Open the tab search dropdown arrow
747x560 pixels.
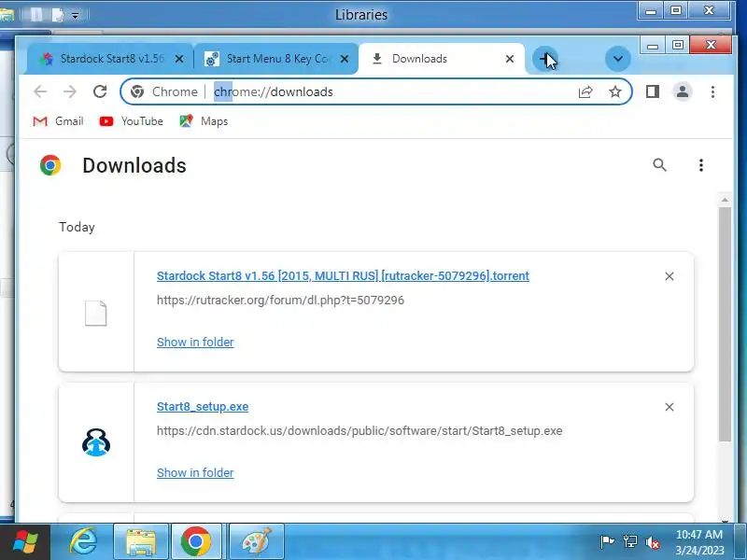click(618, 59)
